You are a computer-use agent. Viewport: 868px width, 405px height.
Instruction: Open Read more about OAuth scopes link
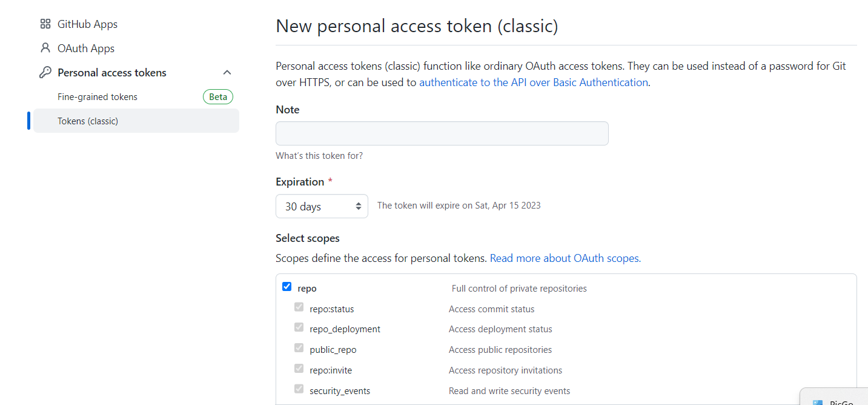(x=565, y=258)
